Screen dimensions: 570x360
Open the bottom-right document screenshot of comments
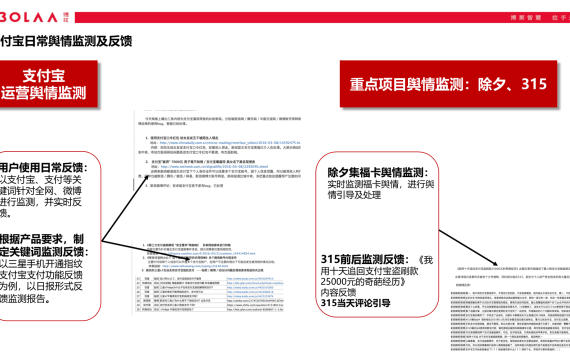[510, 308]
